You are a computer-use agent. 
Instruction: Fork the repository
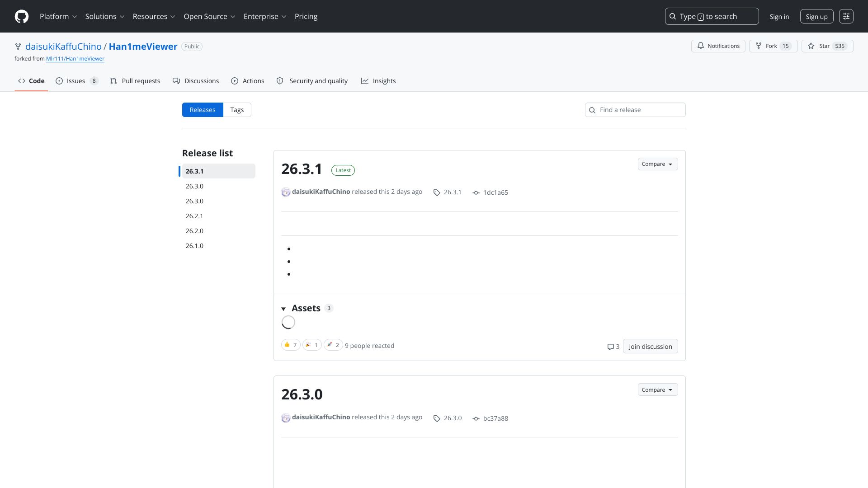(x=773, y=46)
